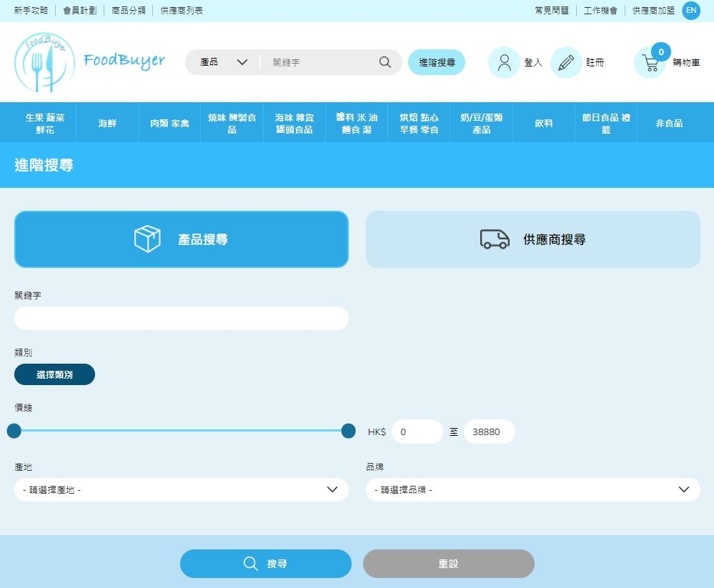
Task: Open the 肉類 家禽 category
Action: 169,123
